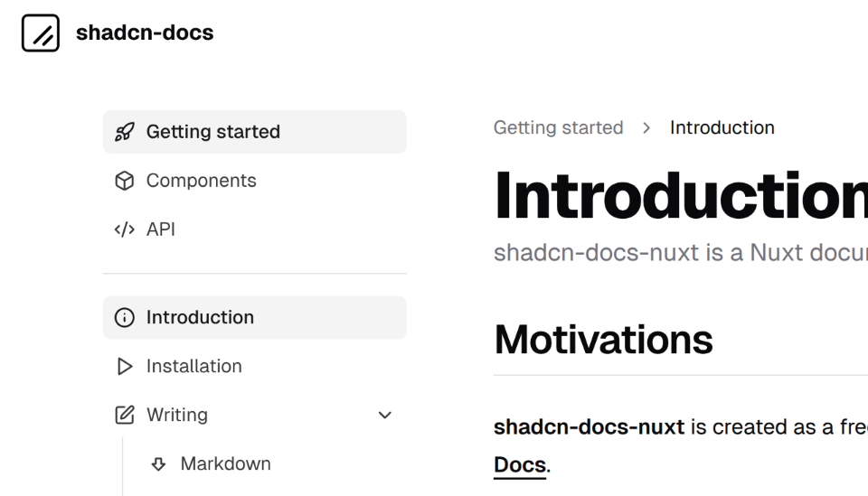Screen dimensions: 868x496
Task: Click the pencil edit icon beside Writing
Action: point(125,416)
